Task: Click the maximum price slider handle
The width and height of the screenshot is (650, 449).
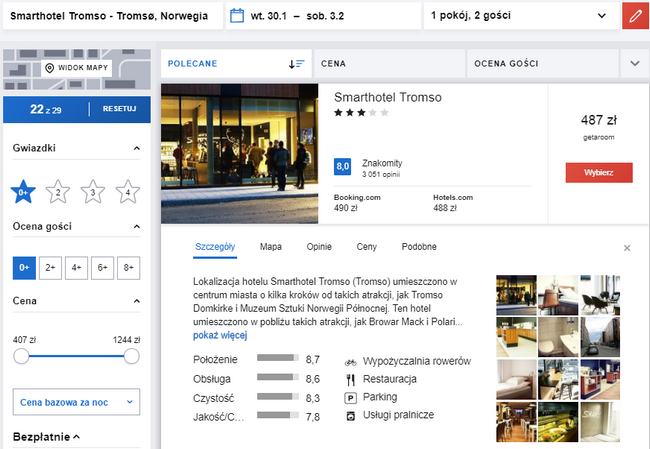Action: [x=131, y=356]
